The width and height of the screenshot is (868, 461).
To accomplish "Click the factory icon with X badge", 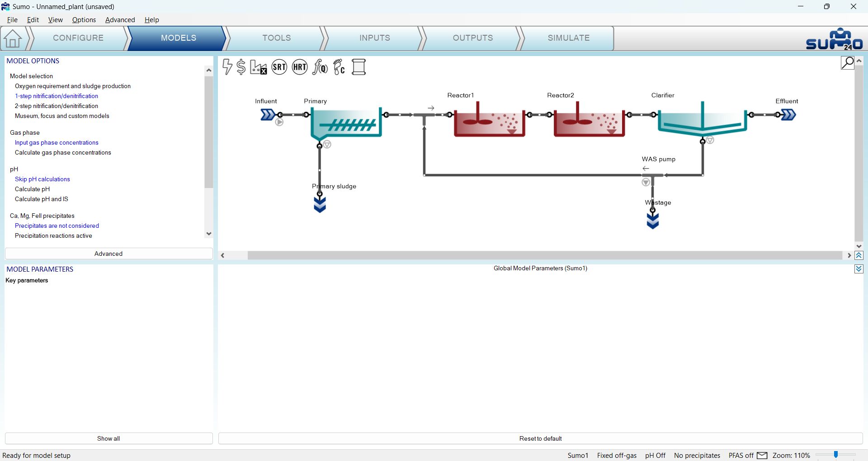I will click(x=258, y=67).
